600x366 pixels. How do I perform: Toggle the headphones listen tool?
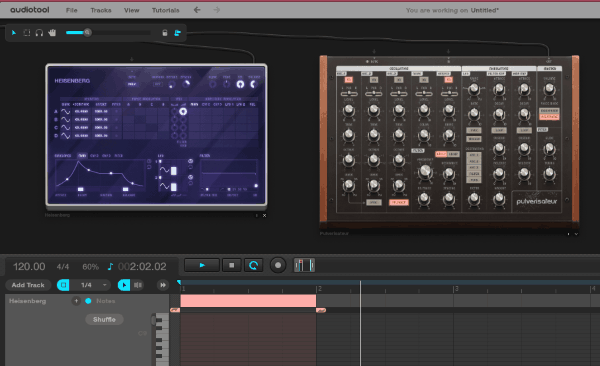point(39,33)
